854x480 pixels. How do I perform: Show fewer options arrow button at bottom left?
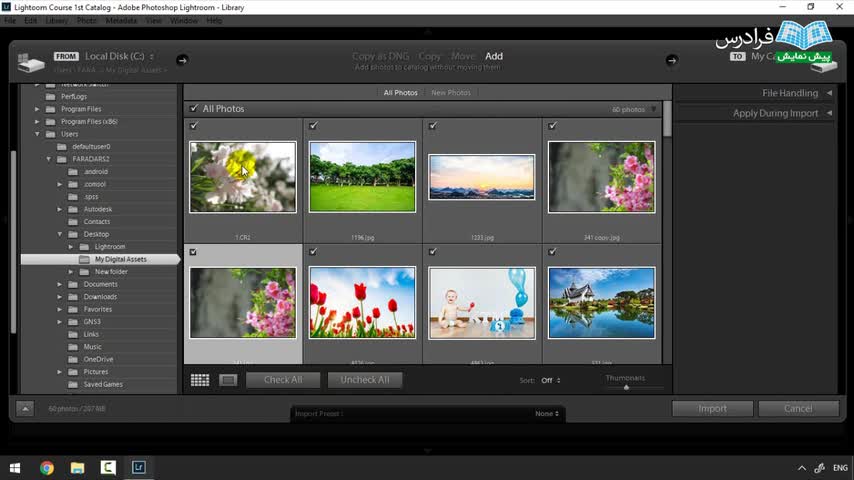(25, 409)
